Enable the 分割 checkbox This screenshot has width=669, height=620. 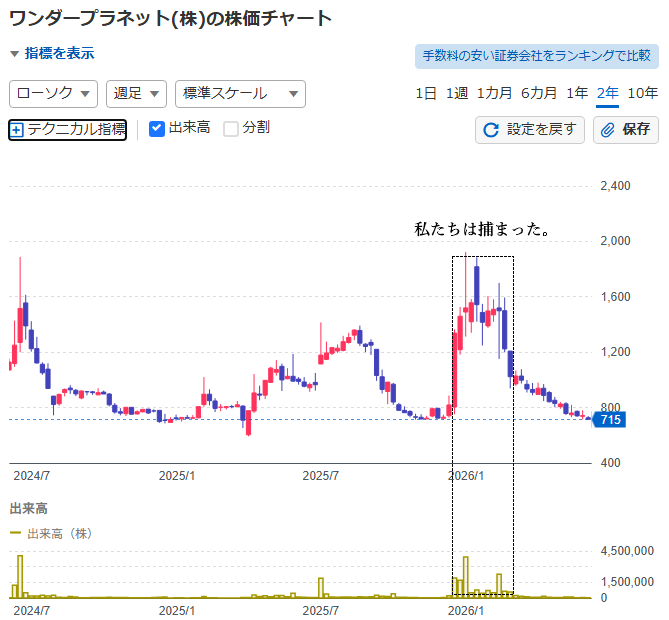tap(231, 129)
